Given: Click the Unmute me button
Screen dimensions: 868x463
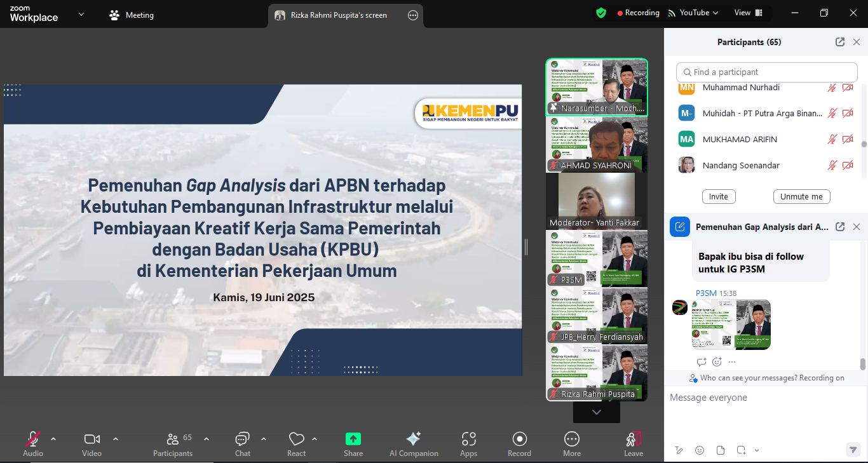Looking at the screenshot, I should click(x=801, y=197).
